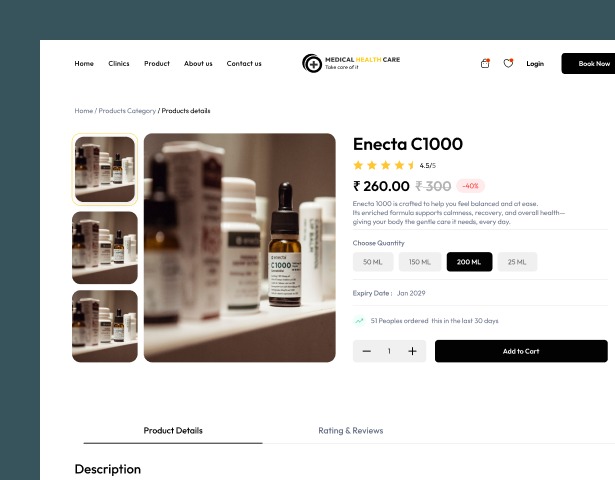Click the green trending orders icon
Image resolution: width=615 pixels, height=480 pixels.
click(359, 321)
